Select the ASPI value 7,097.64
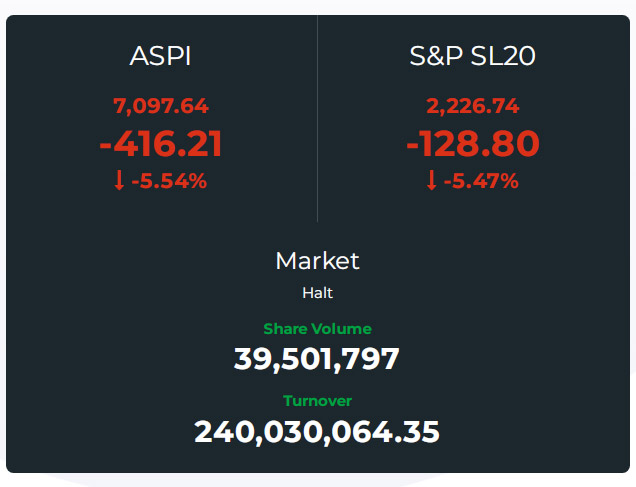The width and height of the screenshot is (636, 487). pyautogui.click(x=161, y=106)
